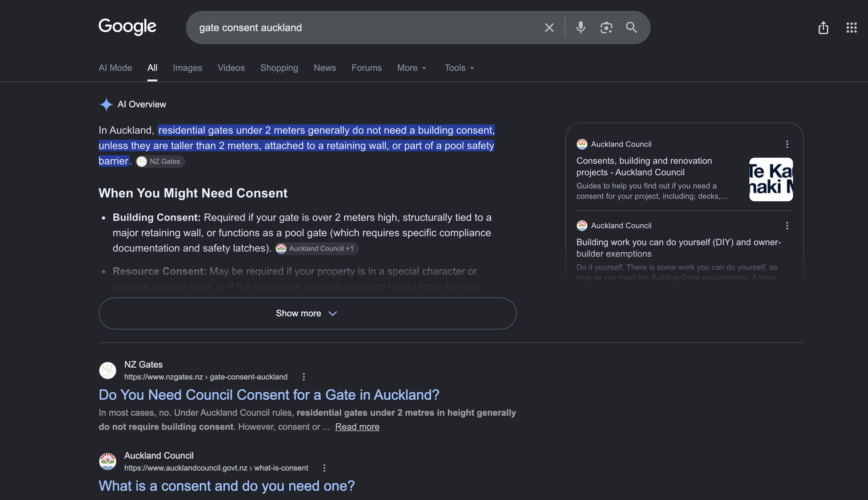This screenshot has width=868, height=500.
Task: Click the AI Overview label text
Action: (142, 104)
